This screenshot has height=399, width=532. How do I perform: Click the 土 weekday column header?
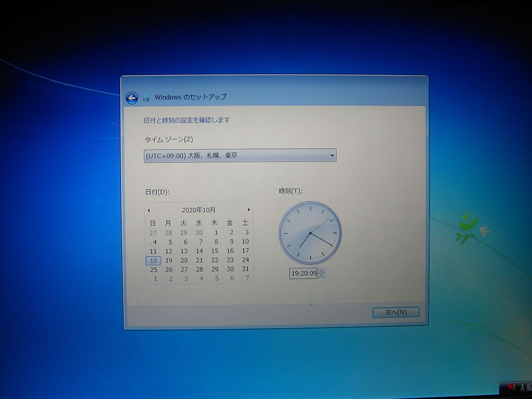(245, 223)
